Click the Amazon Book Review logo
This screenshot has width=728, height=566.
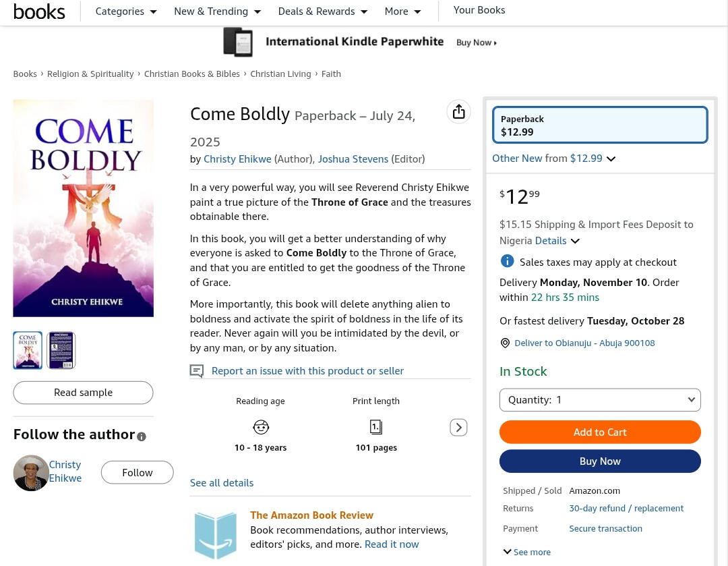tap(216, 534)
